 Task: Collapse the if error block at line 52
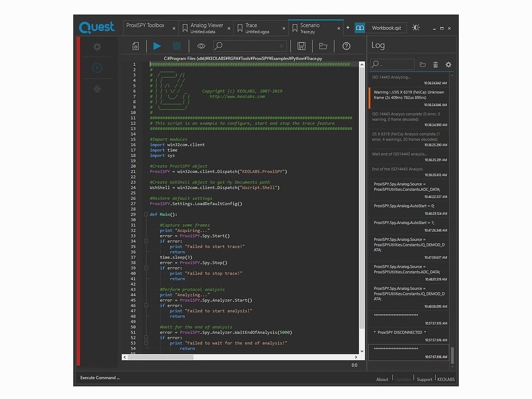tap(146, 338)
